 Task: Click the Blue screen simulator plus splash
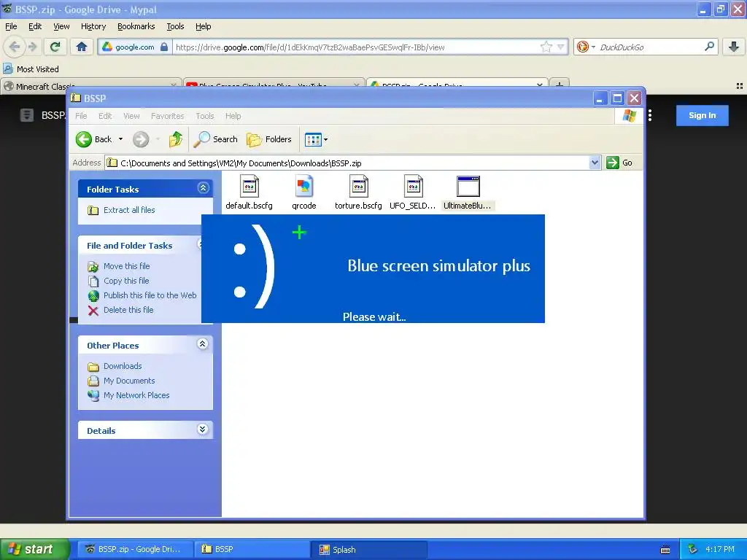pos(373,268)
